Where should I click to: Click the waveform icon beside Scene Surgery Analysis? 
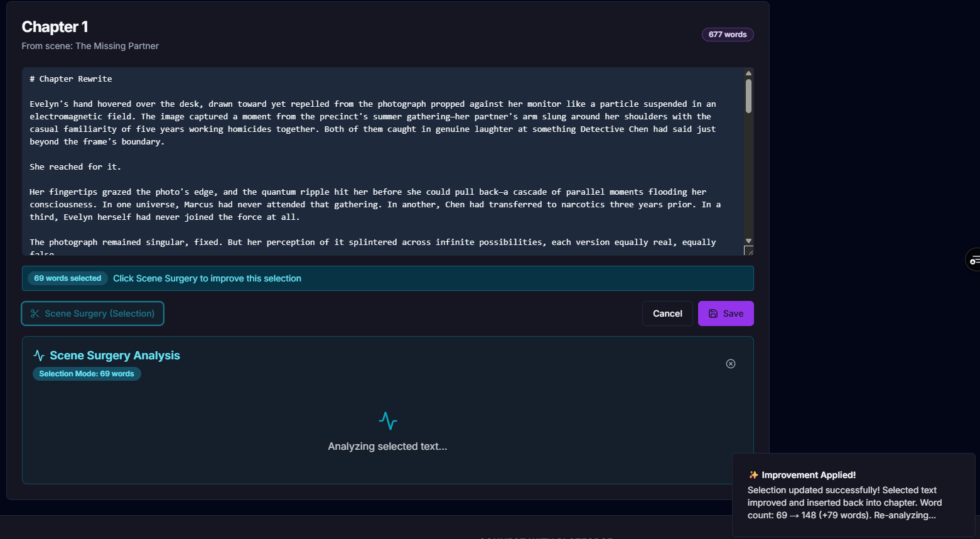38,355
